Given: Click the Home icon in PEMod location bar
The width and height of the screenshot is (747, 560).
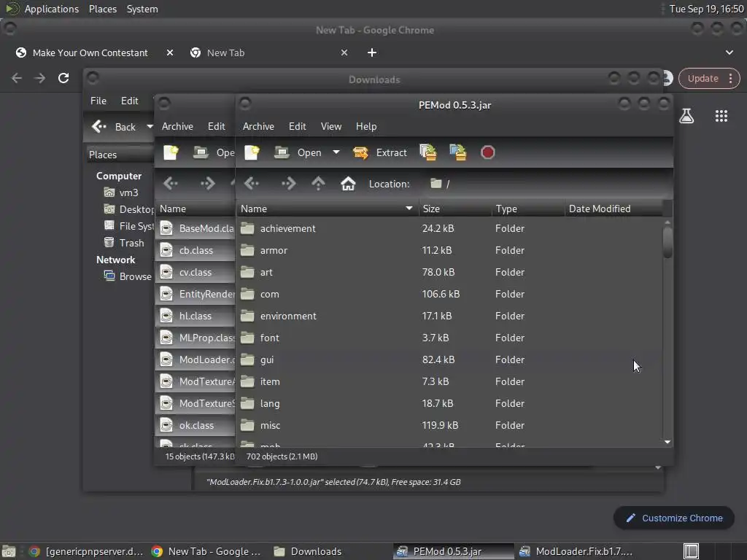Looking at the screenshot, I should click(x=348, y=183).
